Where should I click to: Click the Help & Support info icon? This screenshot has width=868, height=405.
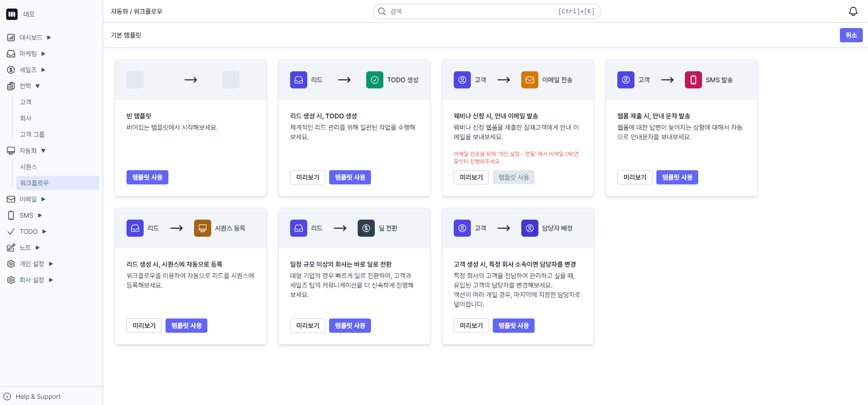[7, 396]
